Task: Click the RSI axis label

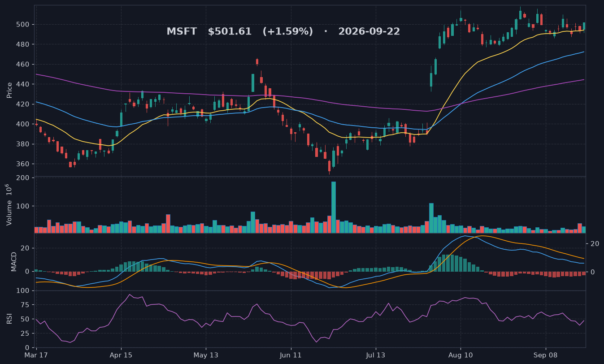Action: coord(9,319)
